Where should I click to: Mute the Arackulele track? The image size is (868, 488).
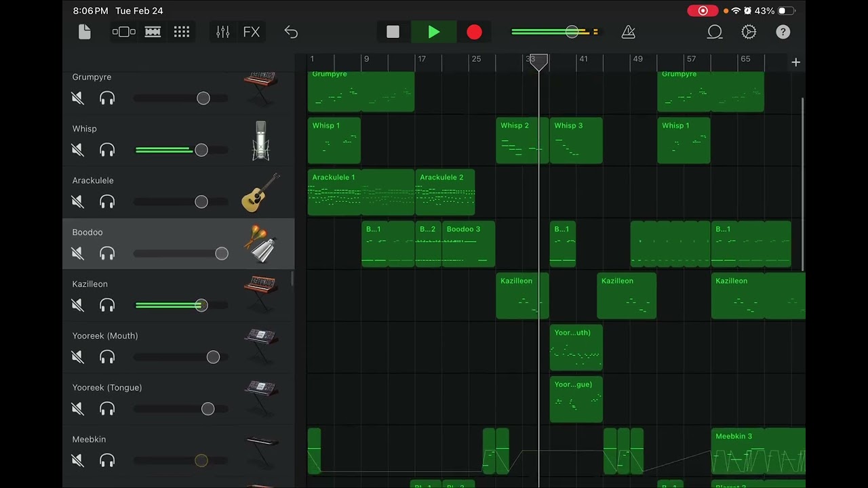click(x=78, y=202)
